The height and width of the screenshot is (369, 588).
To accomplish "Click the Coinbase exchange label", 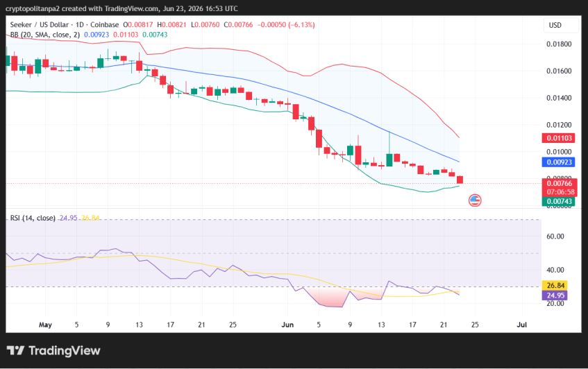I will 105,25.
